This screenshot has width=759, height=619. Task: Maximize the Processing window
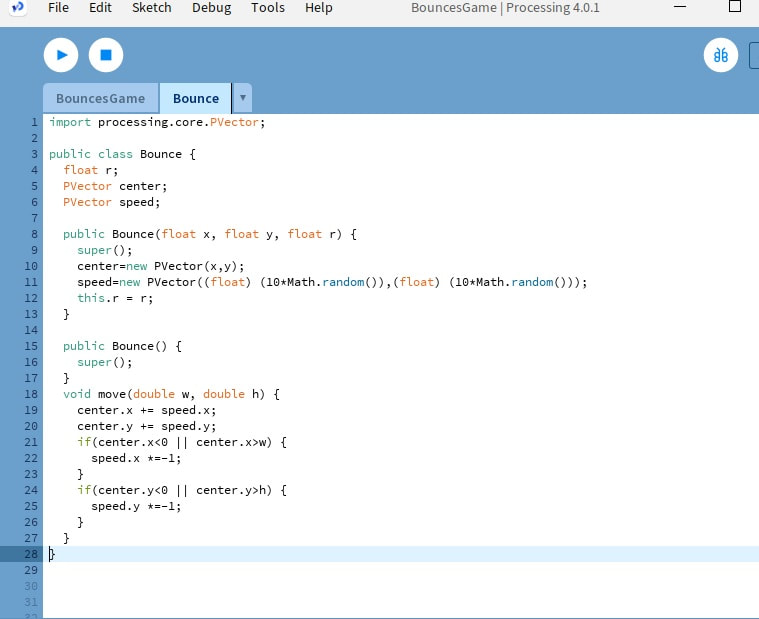(x=735, y=6)
